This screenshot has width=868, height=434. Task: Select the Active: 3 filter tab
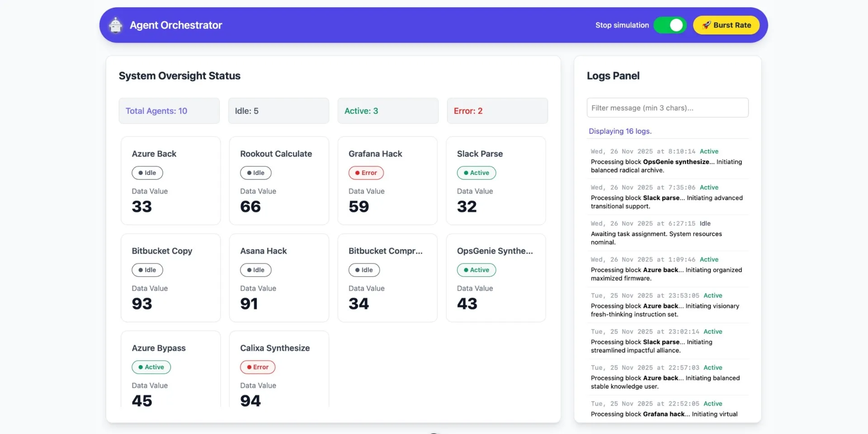point(388,111)
